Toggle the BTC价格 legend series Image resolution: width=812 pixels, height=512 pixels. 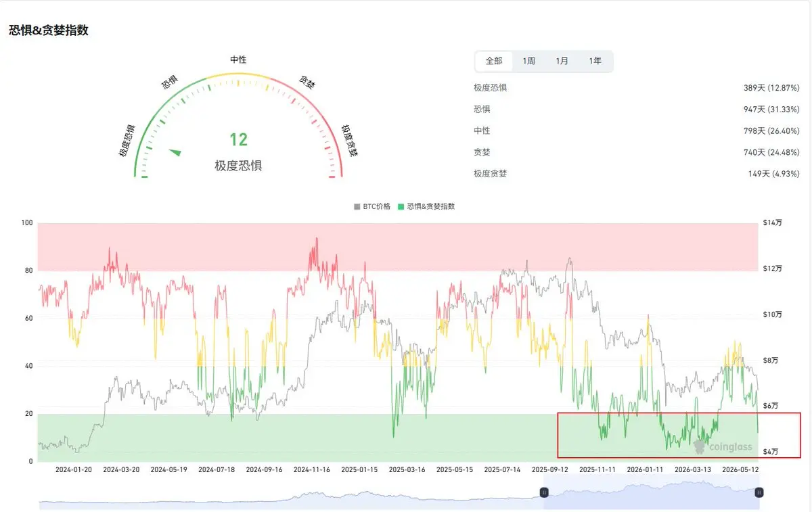[372, 206]
